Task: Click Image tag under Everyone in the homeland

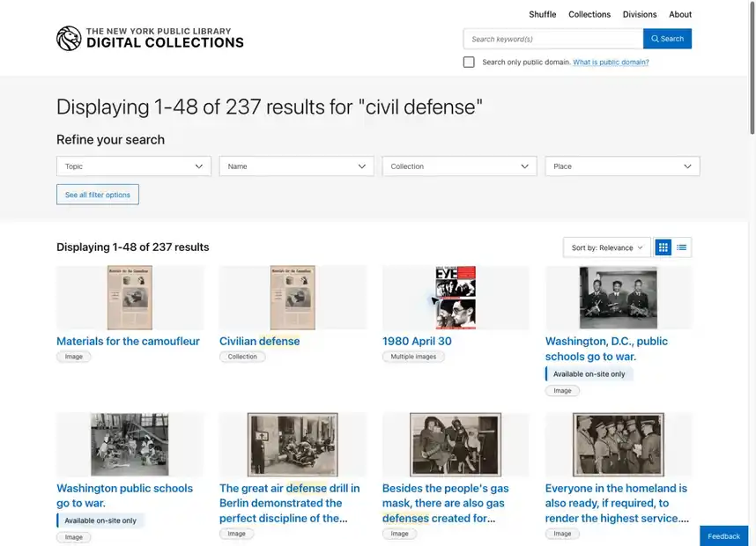Action: (x=562, y=534)
